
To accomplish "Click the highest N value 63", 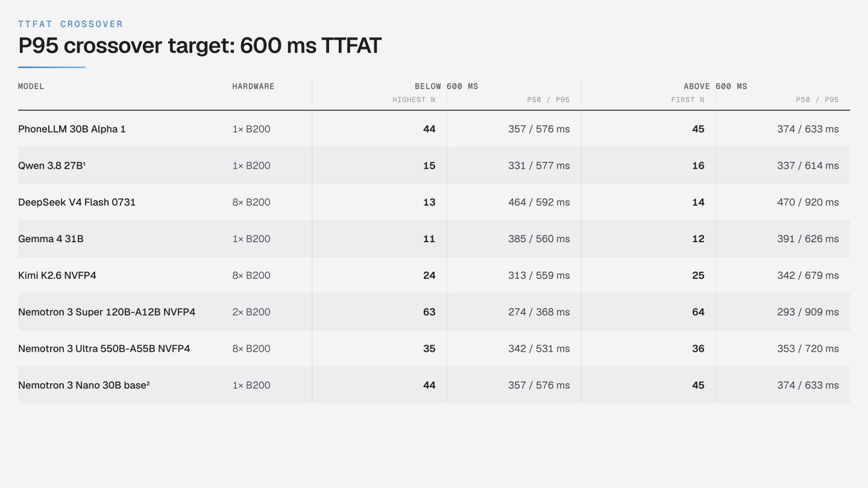I will coord(429,312).
